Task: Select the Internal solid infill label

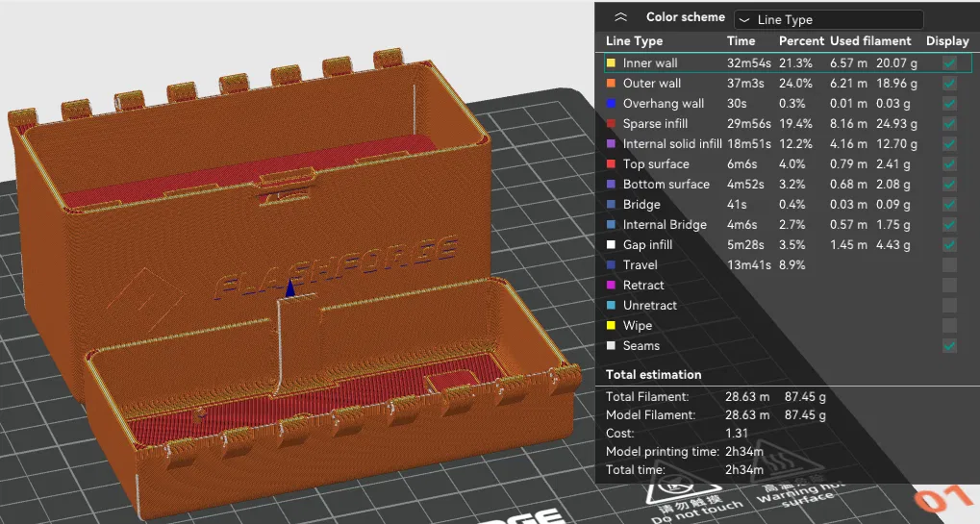Action: (672, 143)
